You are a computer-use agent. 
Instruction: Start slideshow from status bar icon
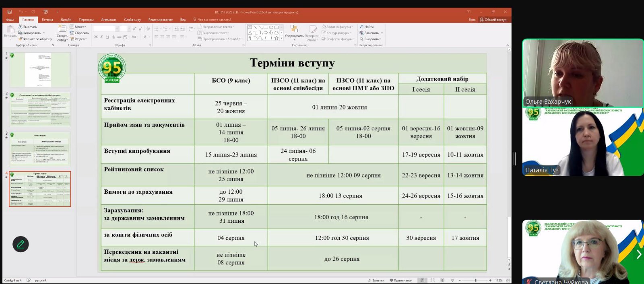point(452,280)
